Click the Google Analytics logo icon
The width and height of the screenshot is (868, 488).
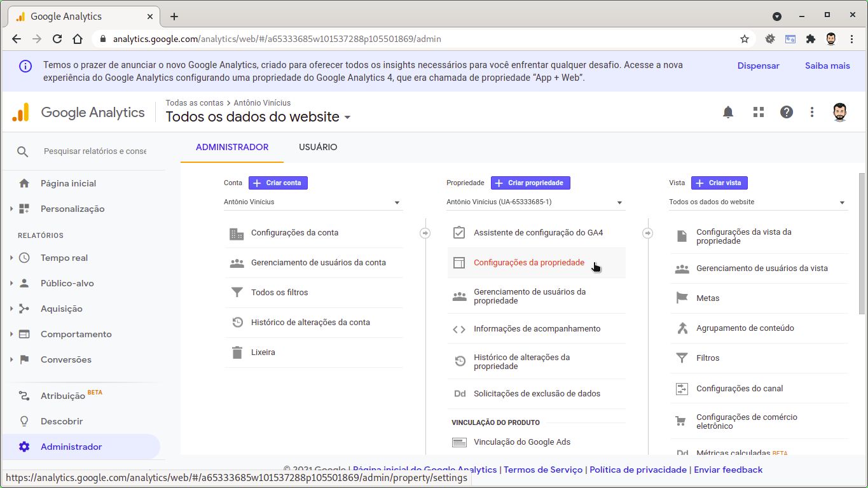(21, 113)
